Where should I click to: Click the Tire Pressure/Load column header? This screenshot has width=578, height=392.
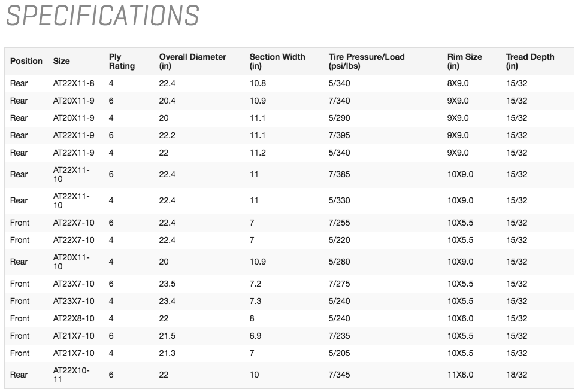pyautogui.click(x=367, y=61)
